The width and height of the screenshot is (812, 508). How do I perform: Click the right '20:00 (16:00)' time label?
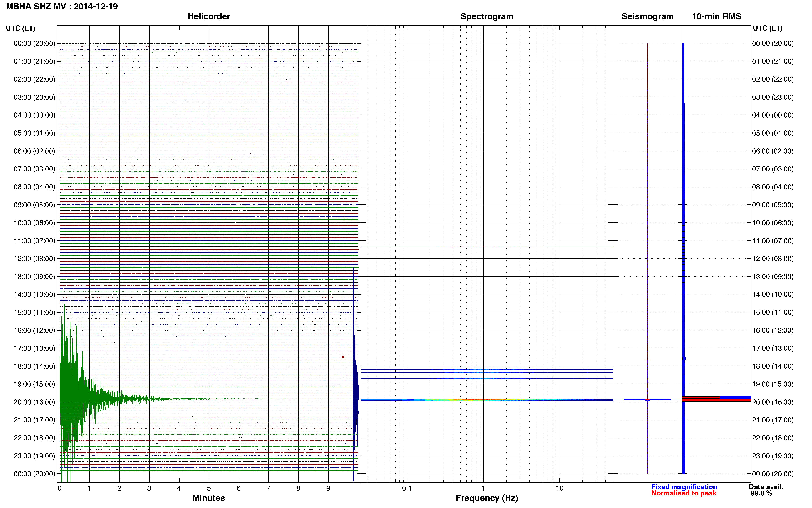[773, 402]
